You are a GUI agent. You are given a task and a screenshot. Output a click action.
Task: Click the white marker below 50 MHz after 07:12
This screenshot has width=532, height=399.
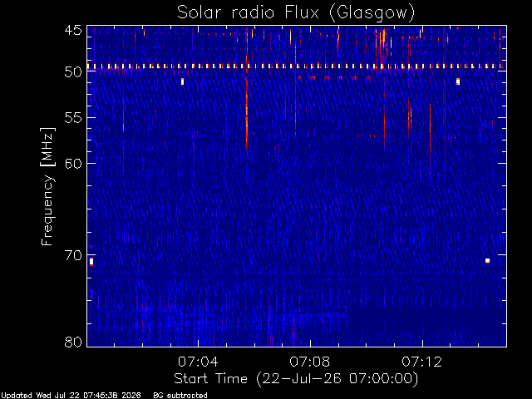458,81
